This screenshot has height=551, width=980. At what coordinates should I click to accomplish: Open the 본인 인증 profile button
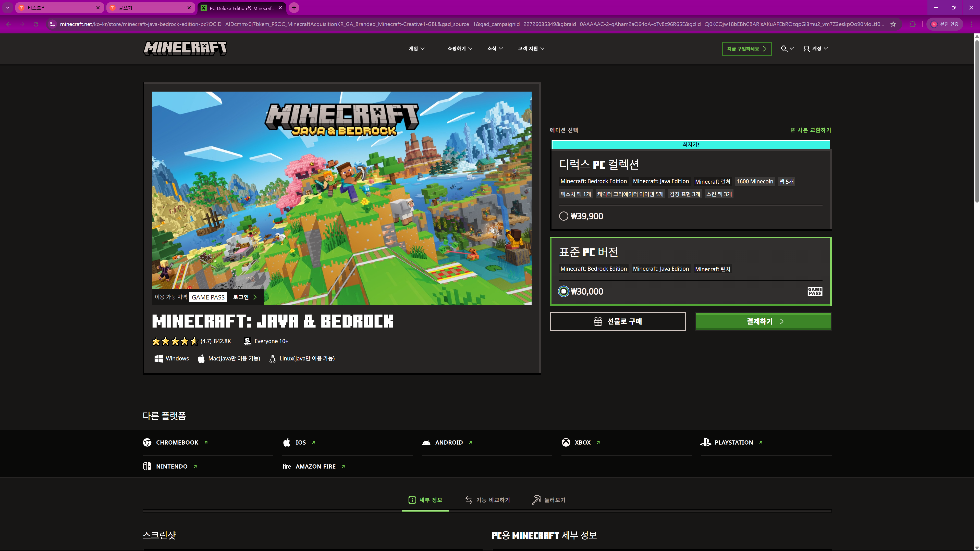pos(945,24)
